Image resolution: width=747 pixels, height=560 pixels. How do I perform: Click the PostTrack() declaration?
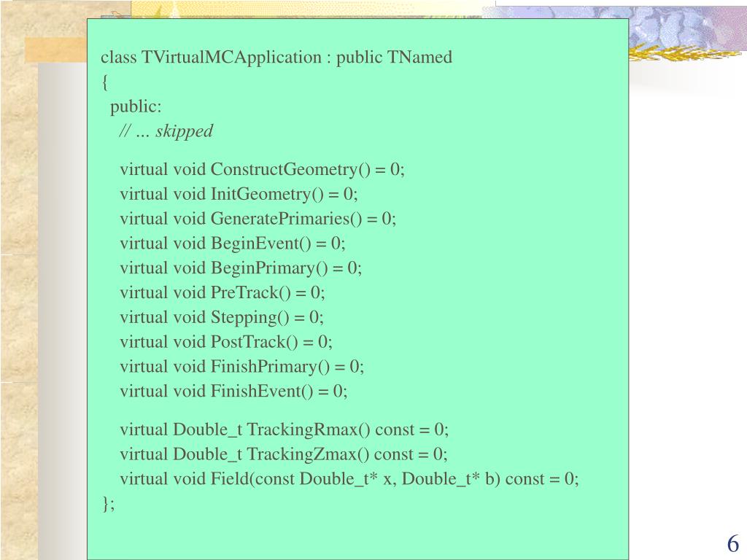pos(226,343)
